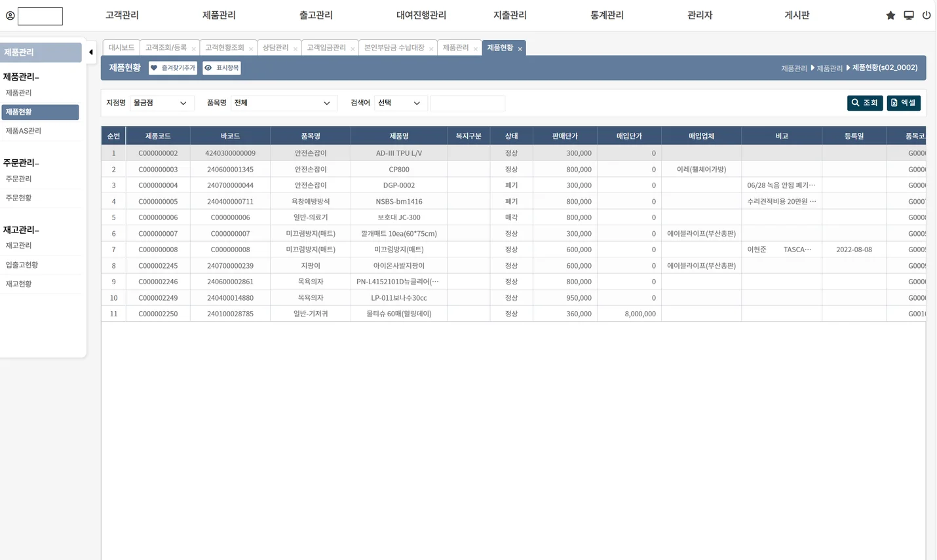Open 대여진행관리 top menu

click(x=421, y=15)
